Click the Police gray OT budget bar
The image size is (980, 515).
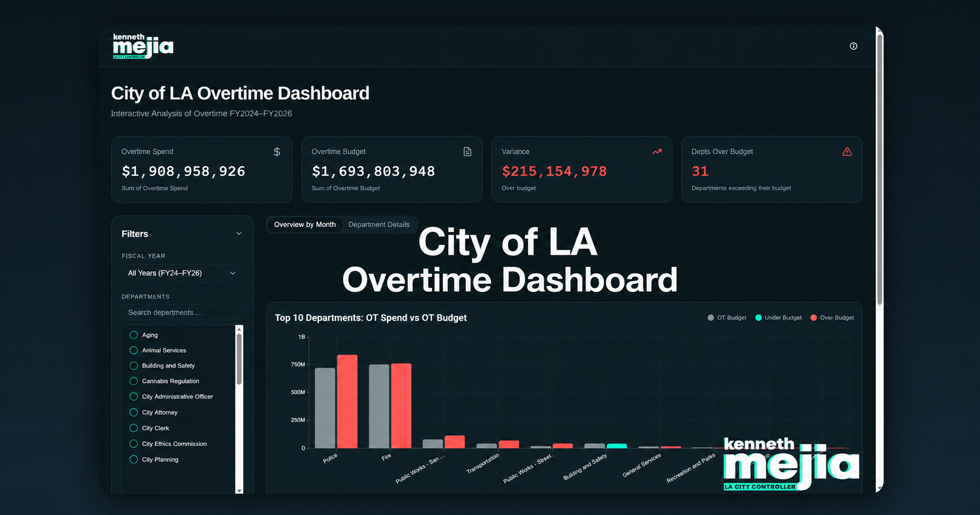coord(325,408)
